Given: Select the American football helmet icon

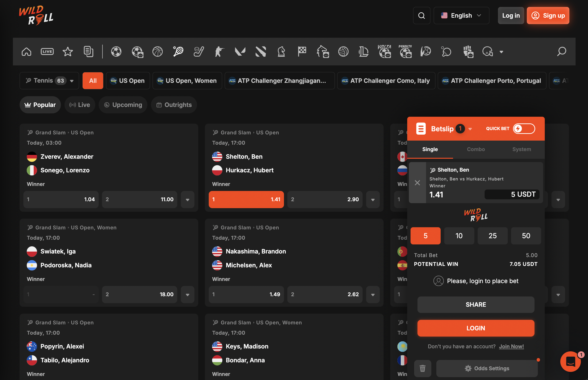Looking at the screenshot, I should [487, 52].
